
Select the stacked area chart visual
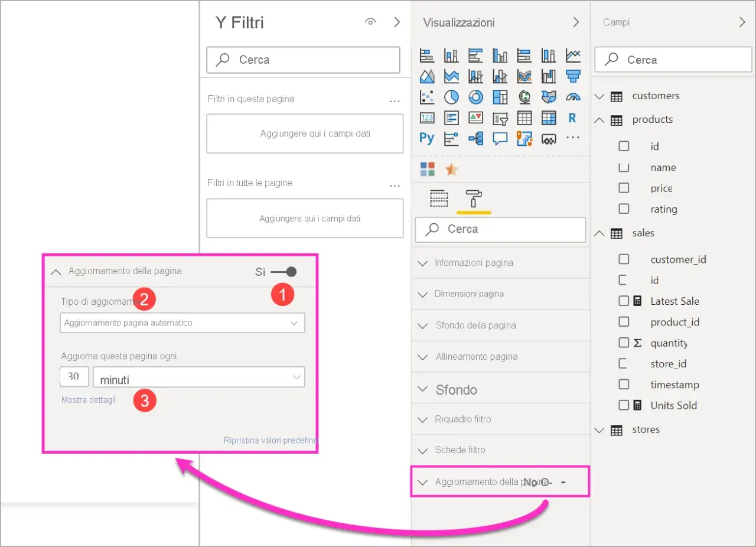(x=451, y=76)
